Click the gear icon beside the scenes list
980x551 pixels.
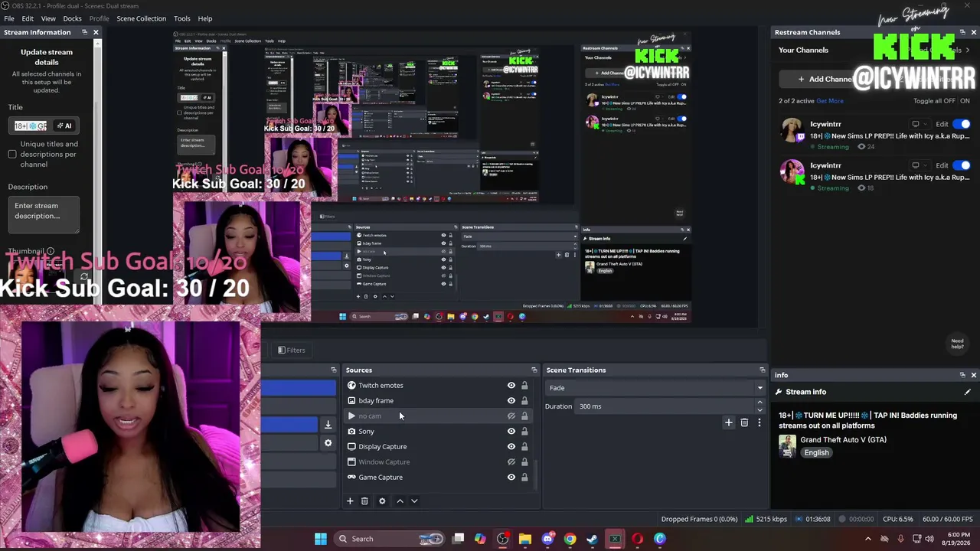point(328,443)
